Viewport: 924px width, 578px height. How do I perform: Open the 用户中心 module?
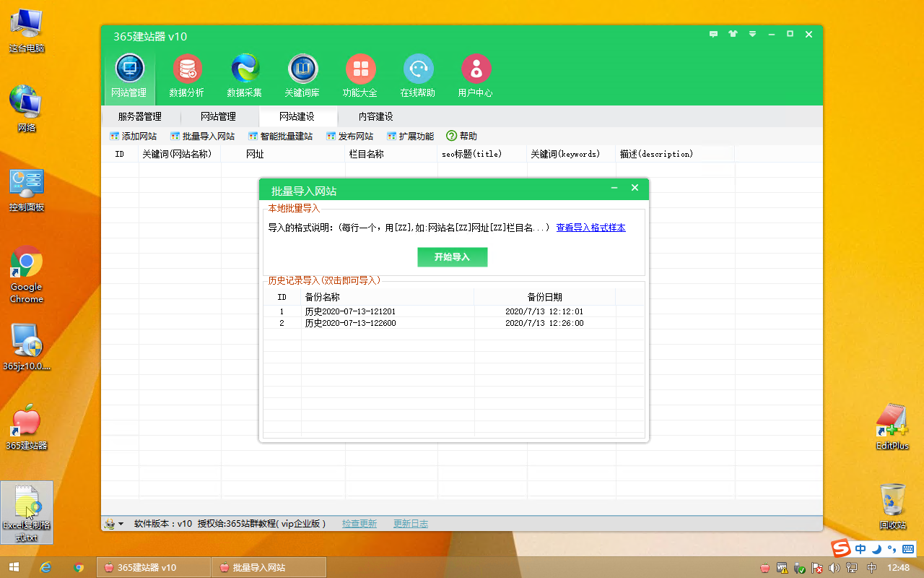tap(476, 76)
